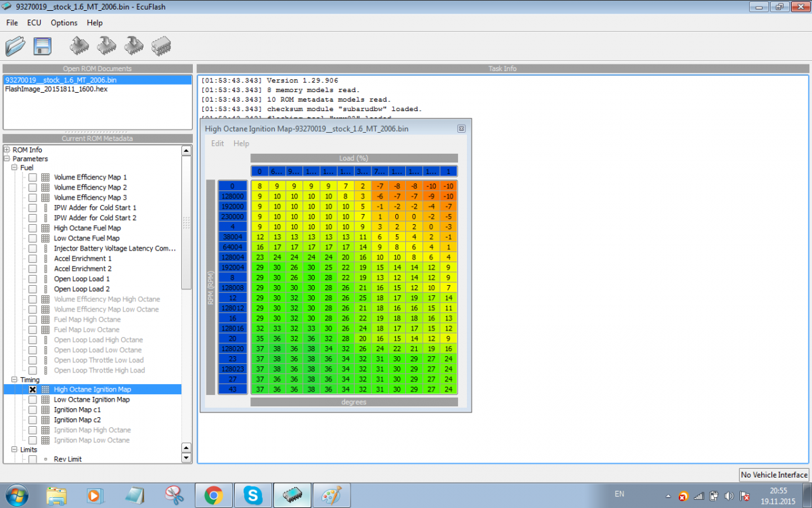812x508 pixels.
Task: Open the Options menu
Action: (64, 22)
